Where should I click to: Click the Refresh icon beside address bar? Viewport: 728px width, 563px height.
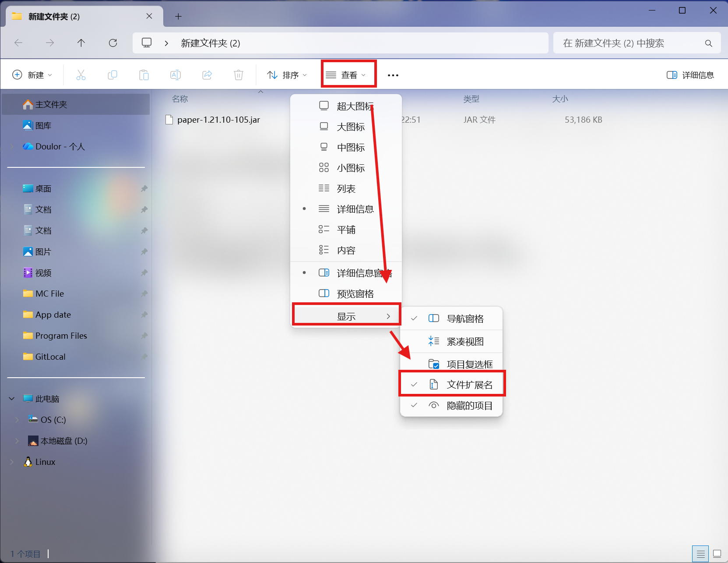(x=113, y=43)
